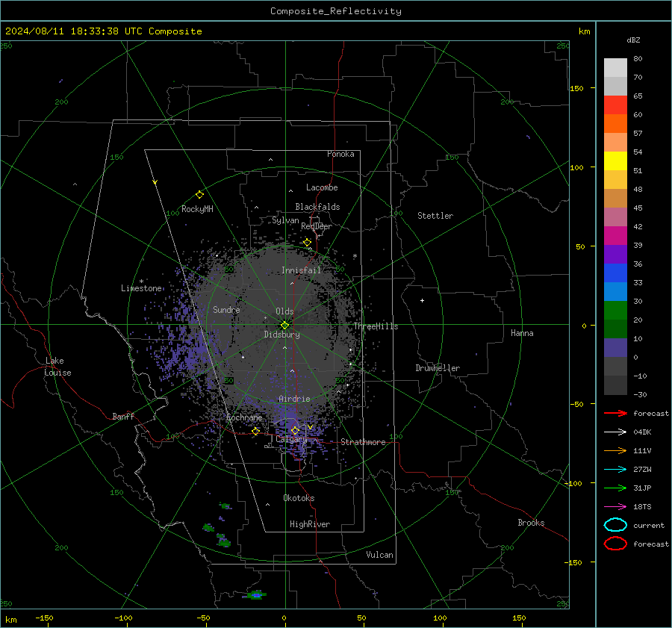Click the Okotoks label
Viewport: 672px width, 628px height.
click(x=299, y=498)
